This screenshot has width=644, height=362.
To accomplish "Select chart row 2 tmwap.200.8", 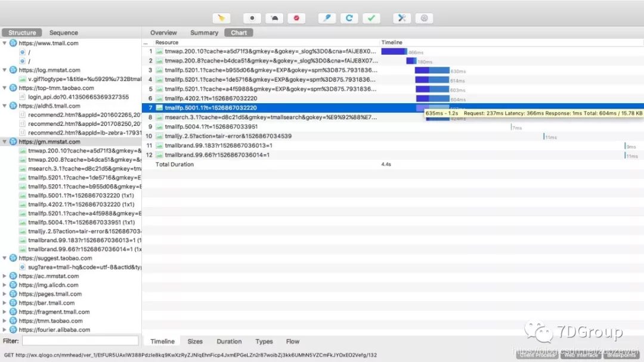I will [x=392, y=61].
